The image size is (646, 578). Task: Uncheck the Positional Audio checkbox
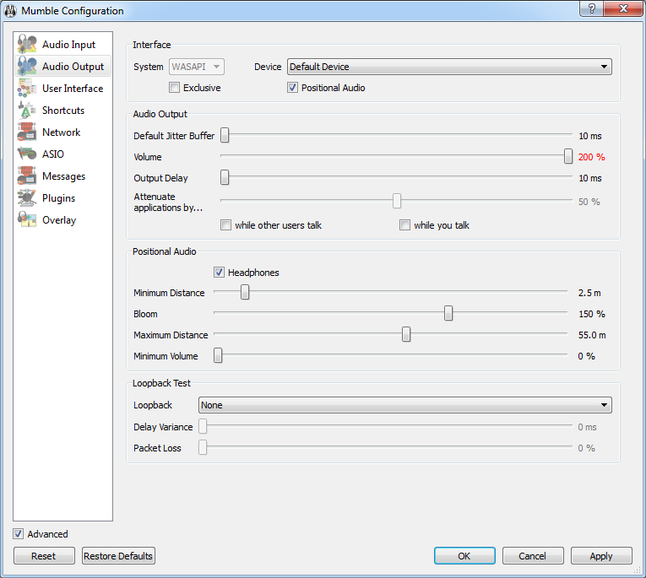[x=293, y=88]
